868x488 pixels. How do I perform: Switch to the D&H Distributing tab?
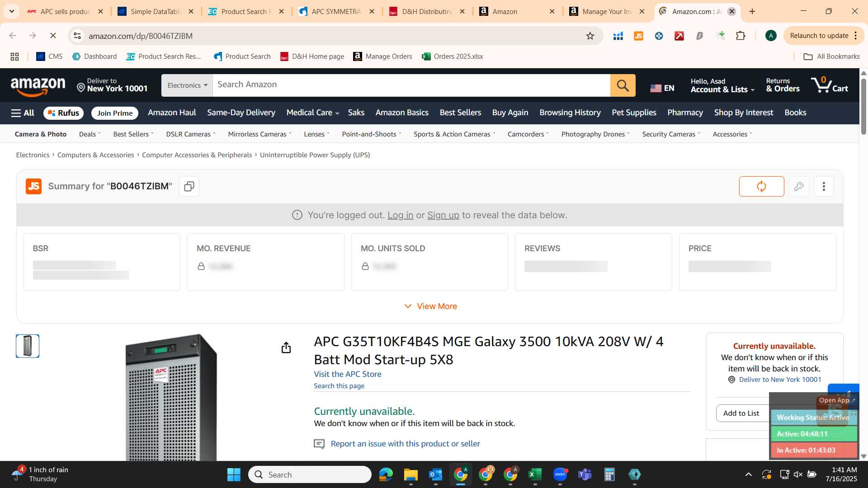tap(427, 11)
